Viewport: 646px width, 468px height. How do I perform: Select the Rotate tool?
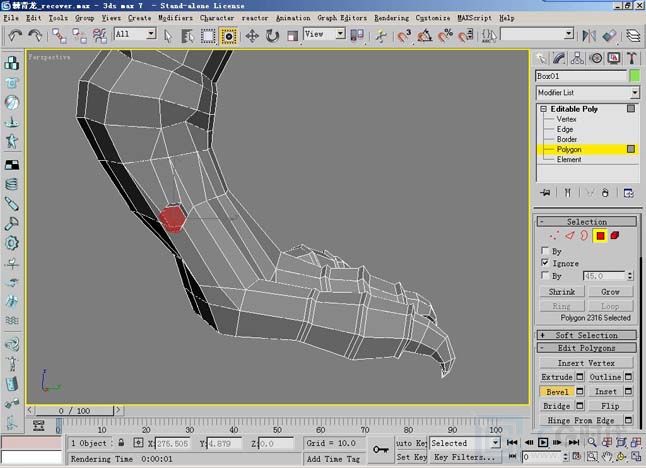coord(272,36)
